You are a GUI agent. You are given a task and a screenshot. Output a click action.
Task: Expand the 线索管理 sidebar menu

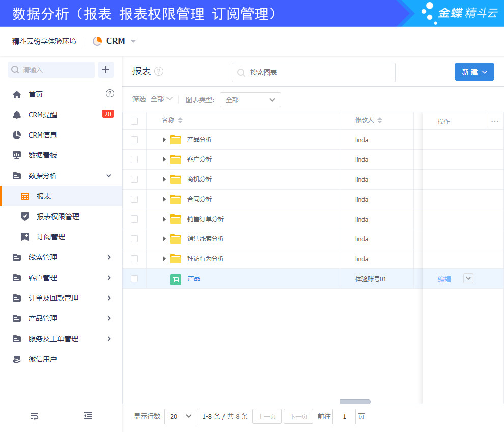click(109, 257)
